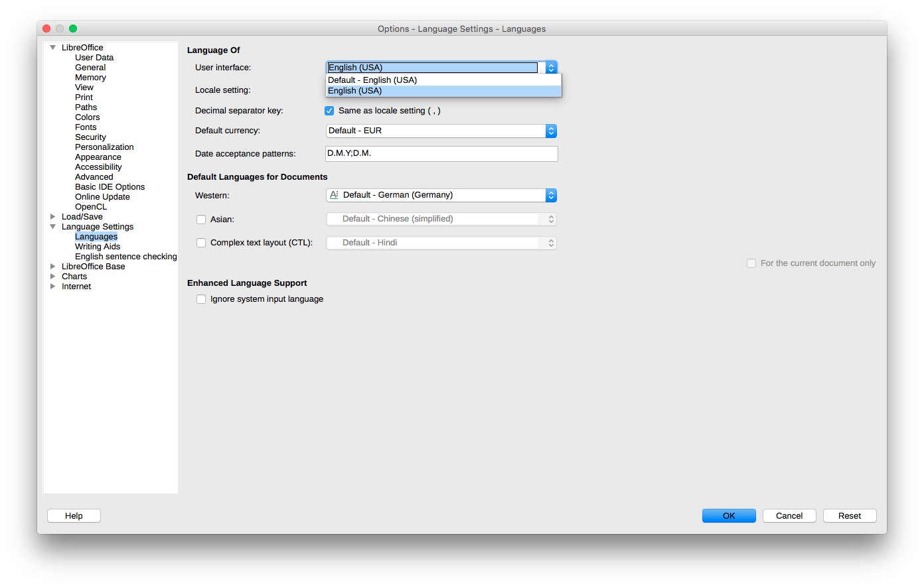Select the Languages tree entry
924x587 pixels.
(x=96, y=237)
